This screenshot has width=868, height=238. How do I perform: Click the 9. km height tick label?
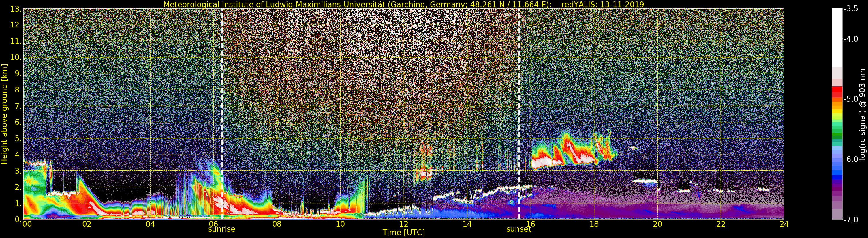click(x=18, y=74)
